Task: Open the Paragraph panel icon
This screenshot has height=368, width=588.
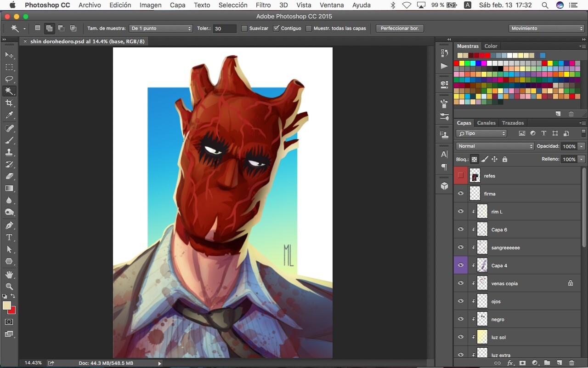Action: (x=444, y=167)
